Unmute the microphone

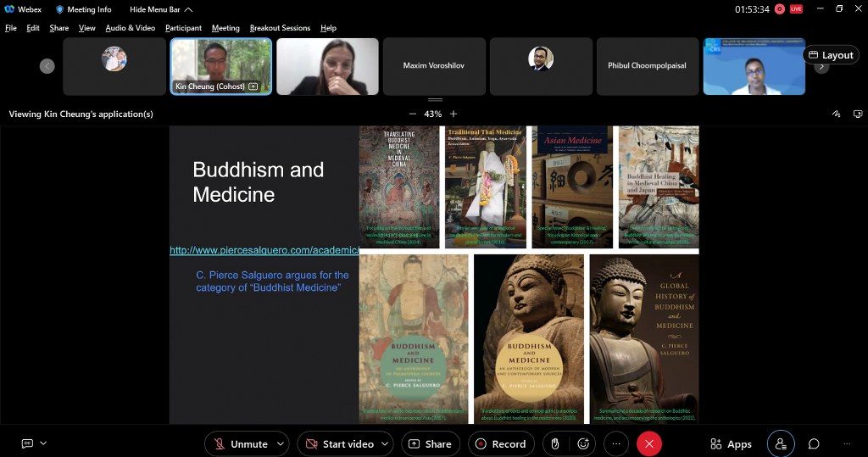(x=241, y=443)
